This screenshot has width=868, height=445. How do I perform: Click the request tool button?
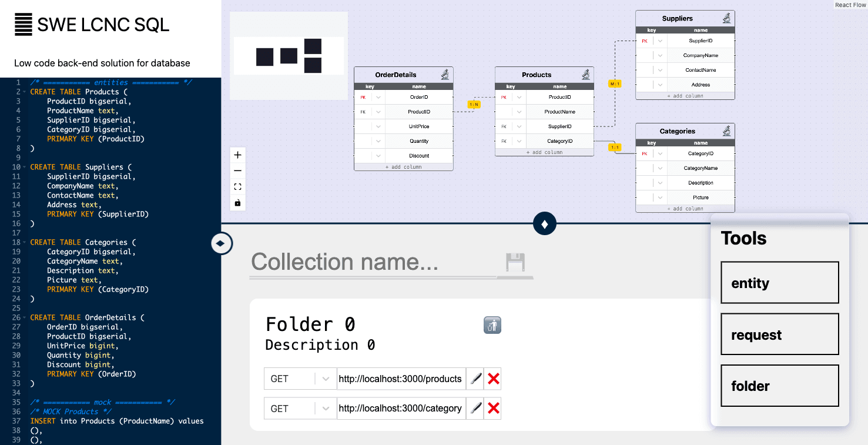click(780, 334)
